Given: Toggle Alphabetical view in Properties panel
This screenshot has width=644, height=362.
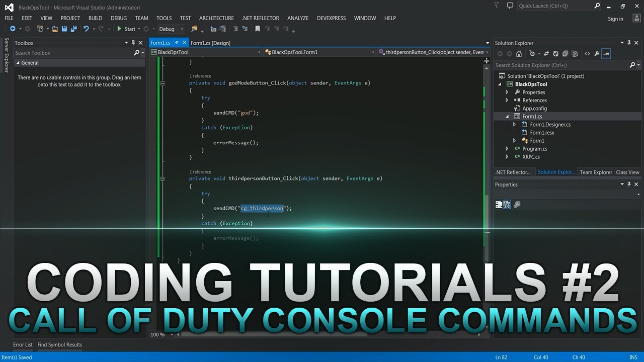Looking at the screenshot, I should click(x=507, y=204).
